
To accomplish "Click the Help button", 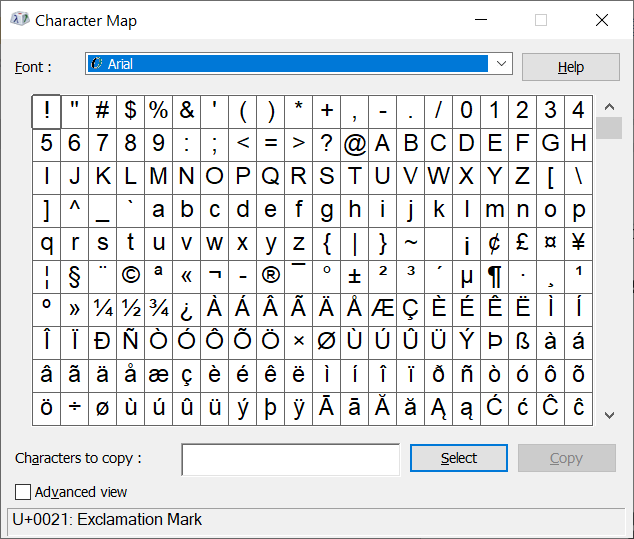I will coord(571,67).
